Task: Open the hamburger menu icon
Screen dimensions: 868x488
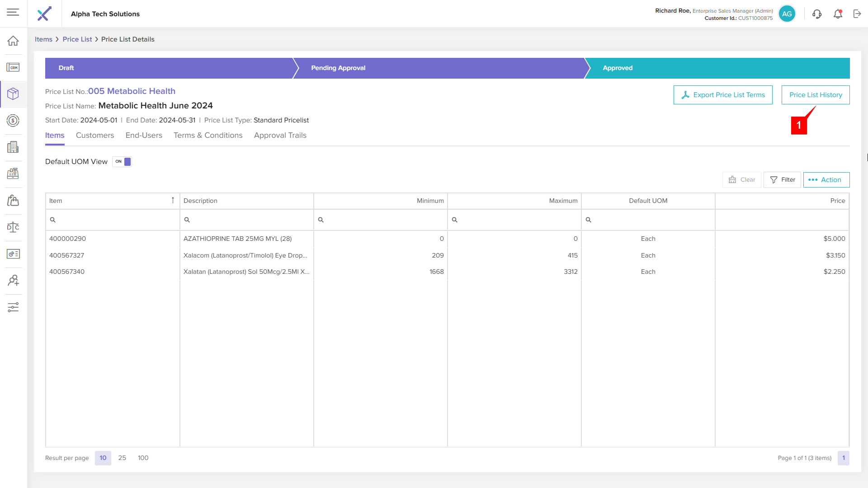Action: 13,12
